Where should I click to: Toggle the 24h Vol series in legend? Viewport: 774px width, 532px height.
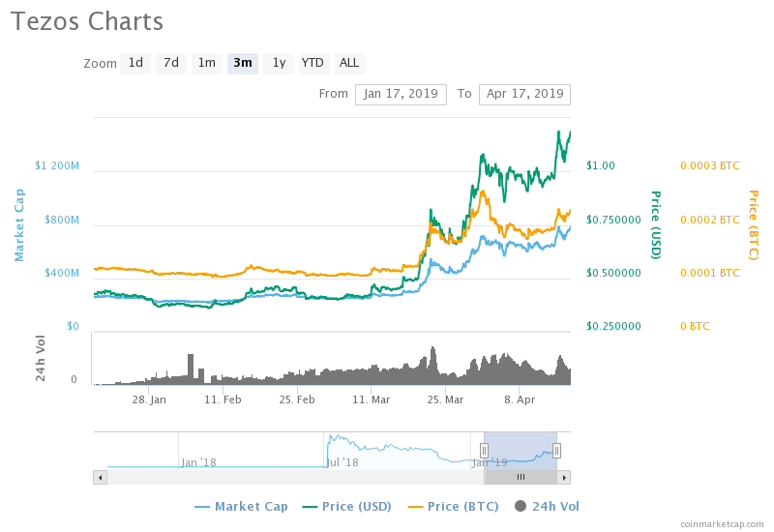[547, 506]
